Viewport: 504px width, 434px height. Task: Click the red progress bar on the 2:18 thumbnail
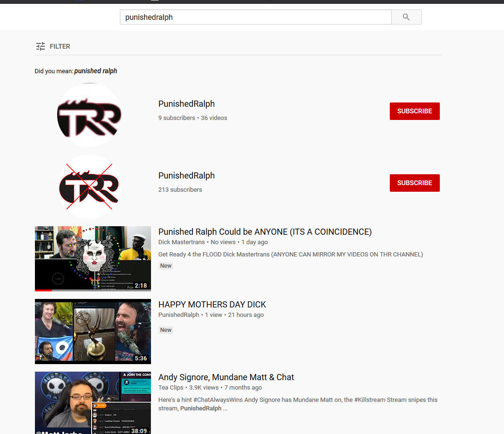point(43,290)
